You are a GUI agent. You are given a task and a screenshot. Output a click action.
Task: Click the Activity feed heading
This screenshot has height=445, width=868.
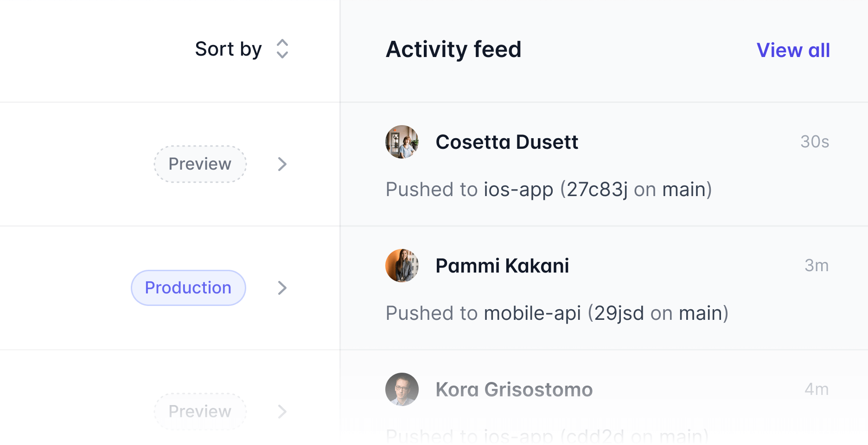pyautogui.click(x=454, y=50)
